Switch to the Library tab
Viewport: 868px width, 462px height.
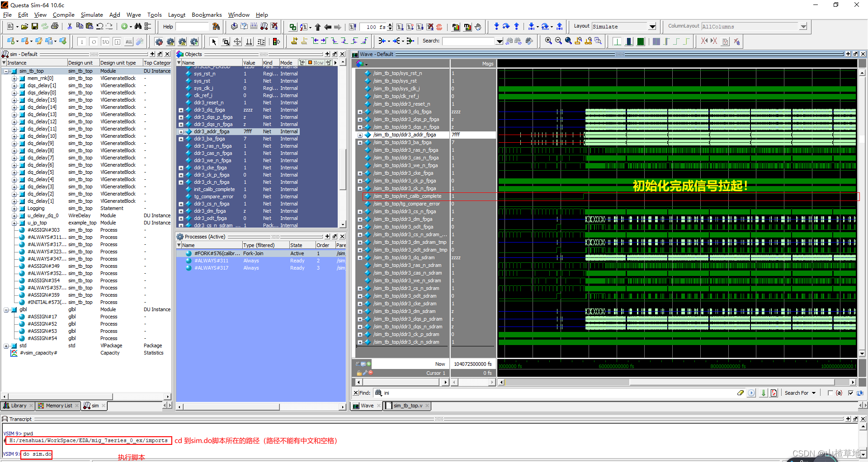click(18, 406)
